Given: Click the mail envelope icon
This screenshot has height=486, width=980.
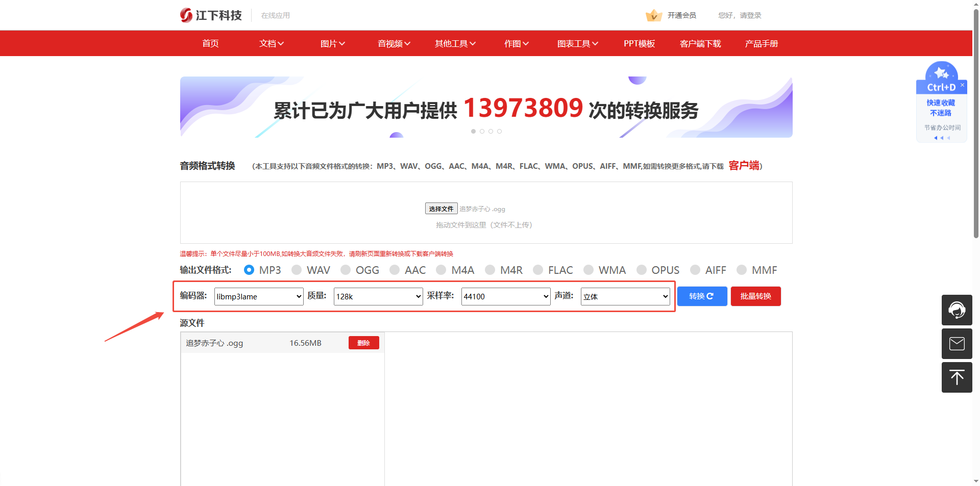Looking at the screenshot, I should tap(957, 344).
